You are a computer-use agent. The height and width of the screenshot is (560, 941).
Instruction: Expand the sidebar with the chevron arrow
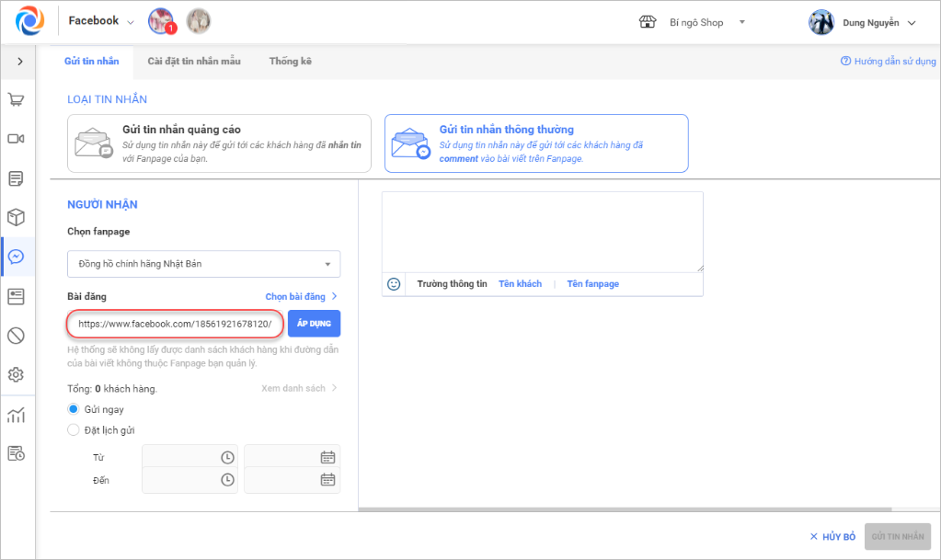(19, 62)
